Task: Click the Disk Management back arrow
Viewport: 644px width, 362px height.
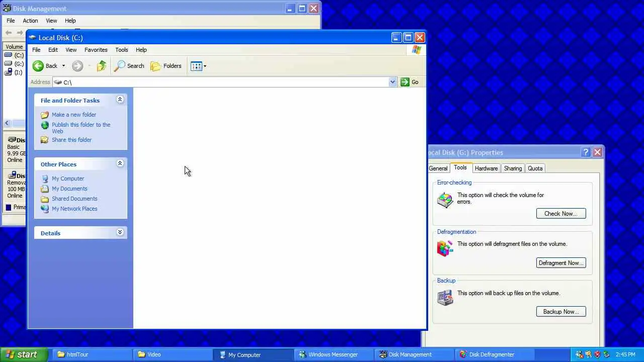Action: [8, 33]
